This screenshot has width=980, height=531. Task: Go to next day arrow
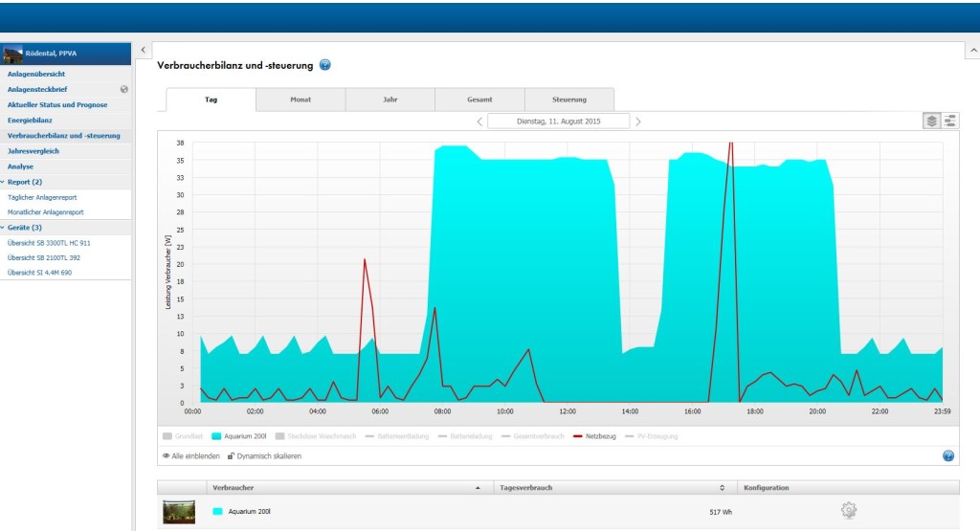coord(638,122)
